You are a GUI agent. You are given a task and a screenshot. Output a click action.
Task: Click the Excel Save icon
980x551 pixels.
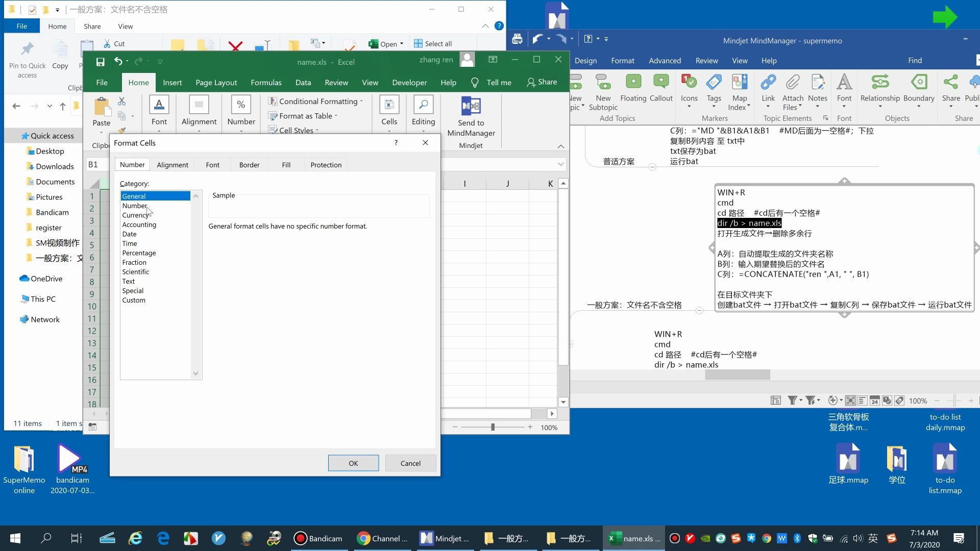click(x=101, y=62)
